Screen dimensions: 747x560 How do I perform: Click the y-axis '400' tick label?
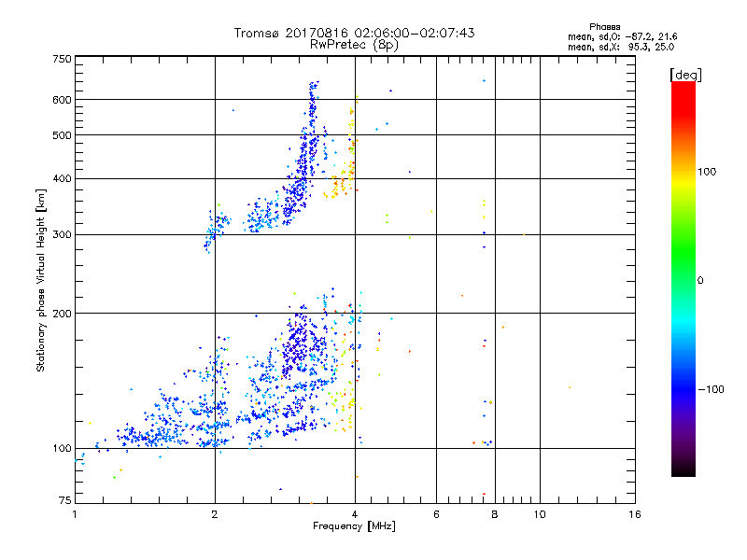click(x=62, y=179)
